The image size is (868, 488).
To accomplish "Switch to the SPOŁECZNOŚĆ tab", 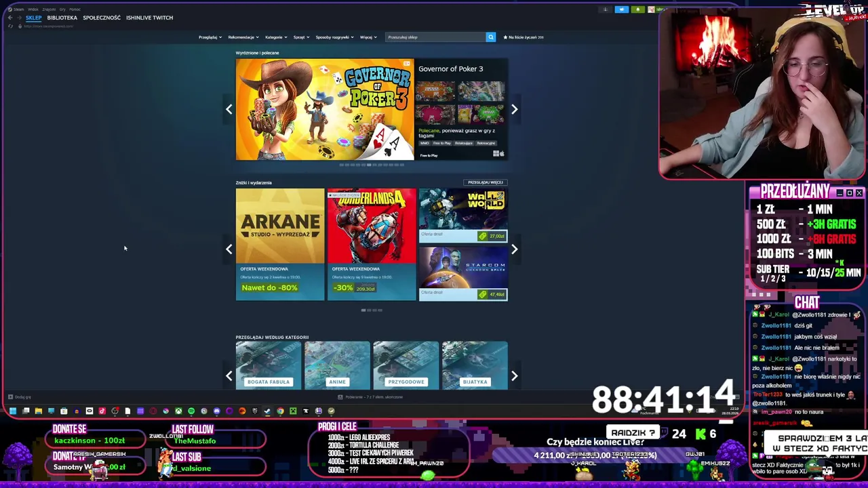I will pyautogui.click(x=102, y=18).
